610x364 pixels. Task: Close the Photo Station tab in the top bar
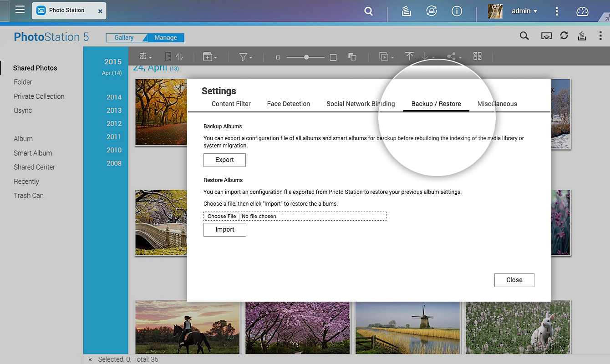click(100, 10)
